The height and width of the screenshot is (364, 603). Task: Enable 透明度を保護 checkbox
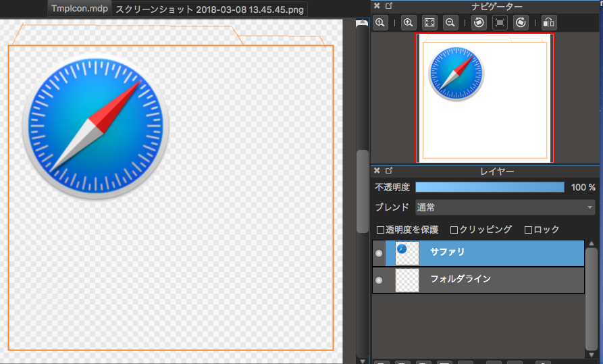point(380,230)
